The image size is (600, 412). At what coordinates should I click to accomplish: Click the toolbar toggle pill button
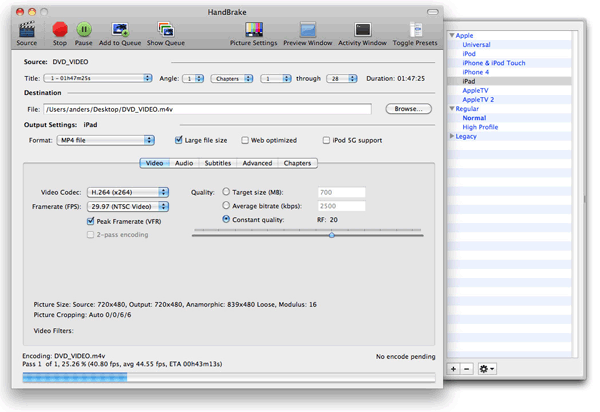tap(432, 12)
